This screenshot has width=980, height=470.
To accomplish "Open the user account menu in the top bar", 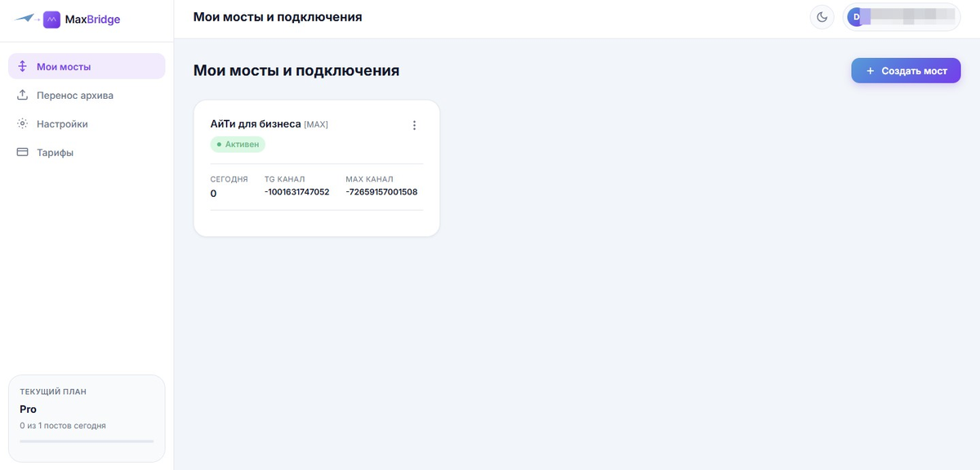I will click(902, 17).
